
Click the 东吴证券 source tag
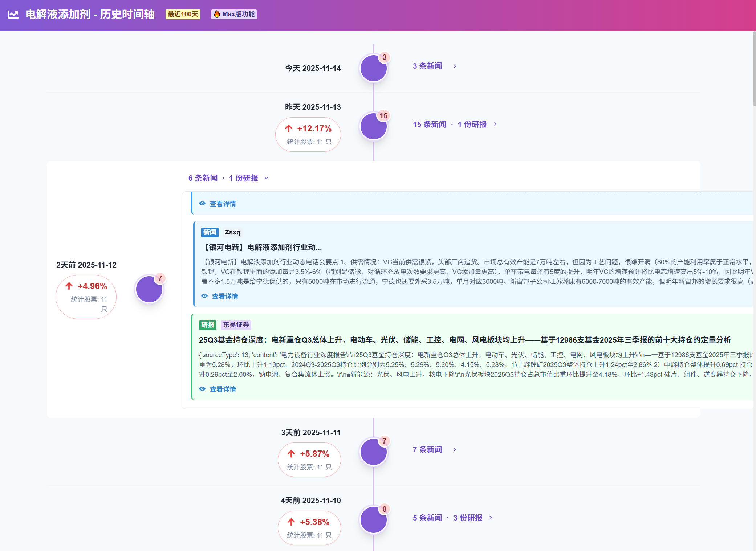tap(236, 325)
